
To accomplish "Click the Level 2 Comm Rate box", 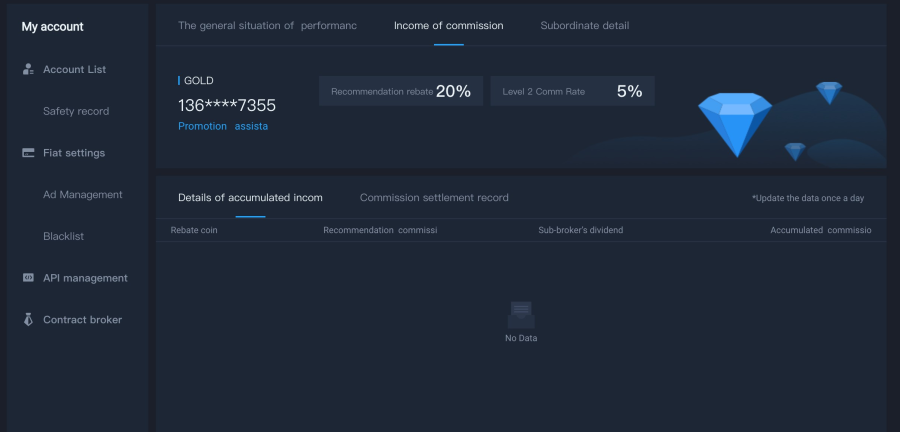I will [572, 91].
